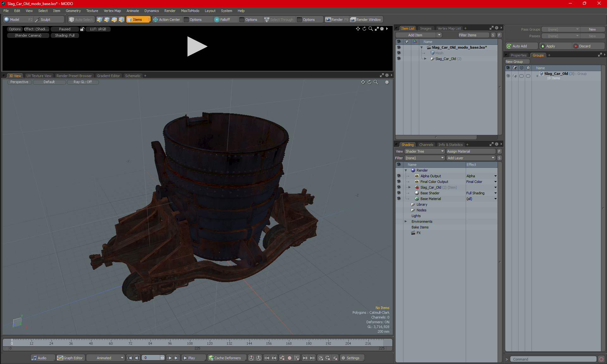
Task: Switch to the UV Texture View tab
Action: click(39, 76)
